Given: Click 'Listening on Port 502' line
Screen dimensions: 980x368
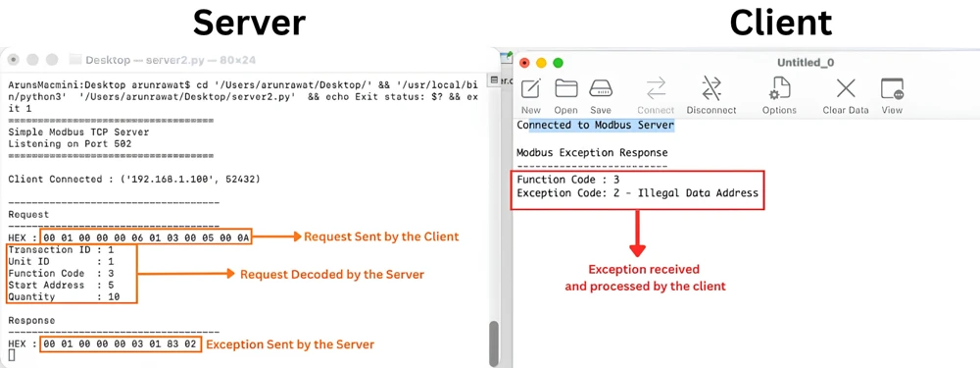Looking at the screenshot, I should tap(70, 144).
